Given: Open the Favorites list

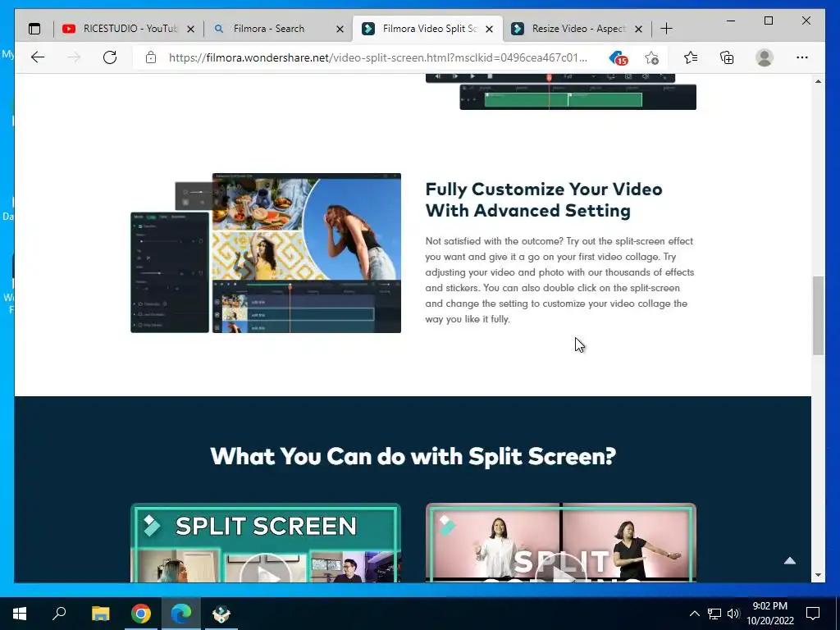Looking at the screenshot, I should pyautogui.click(x=691, y=57).
